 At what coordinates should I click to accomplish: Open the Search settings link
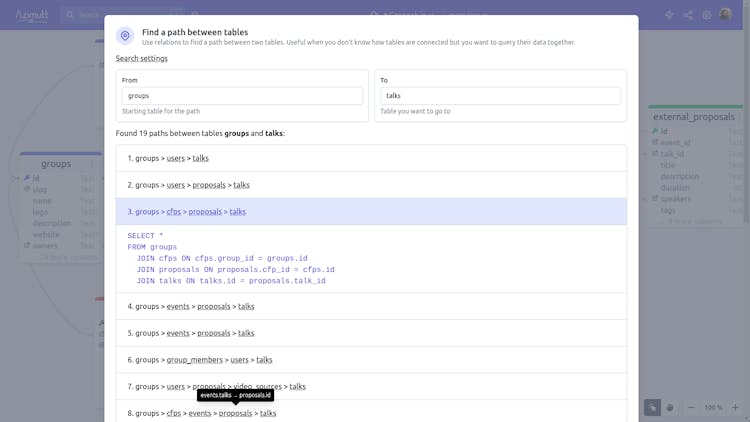(x=142, y=58)
